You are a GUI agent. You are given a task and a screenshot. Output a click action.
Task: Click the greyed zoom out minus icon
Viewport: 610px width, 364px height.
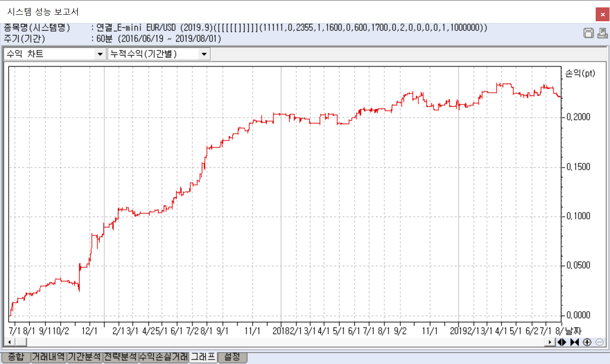(x=599, y=342)
